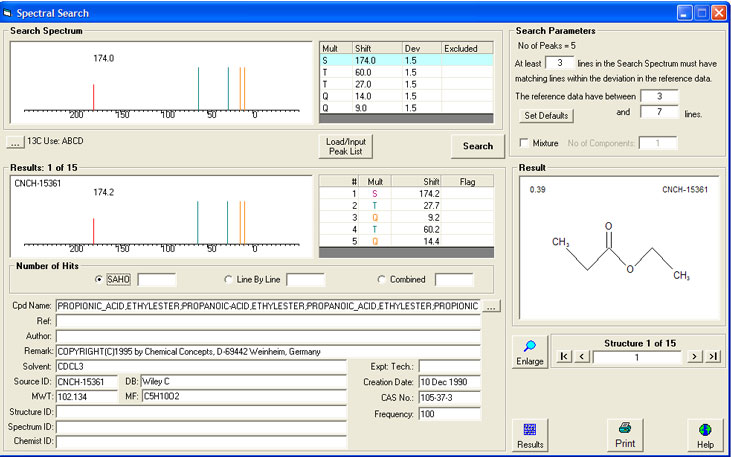Click the Mult column header in results table

376,180
